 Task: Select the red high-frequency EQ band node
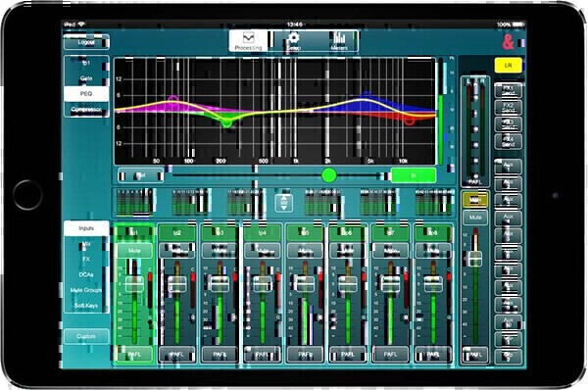pos(409,120)
